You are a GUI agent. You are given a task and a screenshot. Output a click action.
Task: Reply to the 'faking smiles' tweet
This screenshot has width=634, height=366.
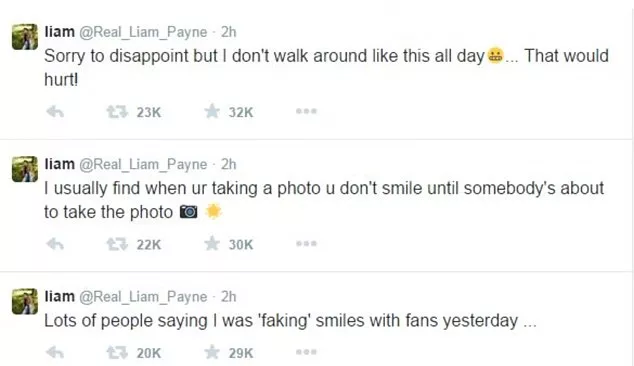[55, 353]
